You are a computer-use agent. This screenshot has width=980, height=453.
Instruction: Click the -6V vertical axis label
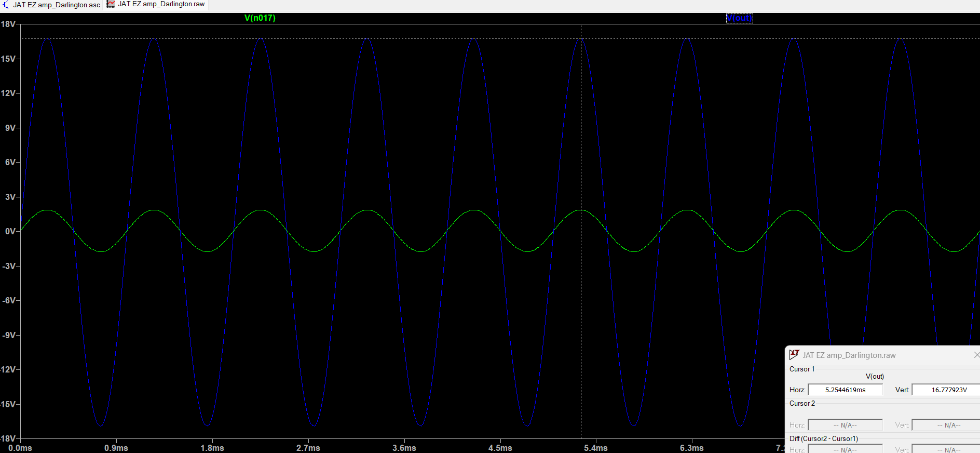pyautogui.click(x=9, y=300)
